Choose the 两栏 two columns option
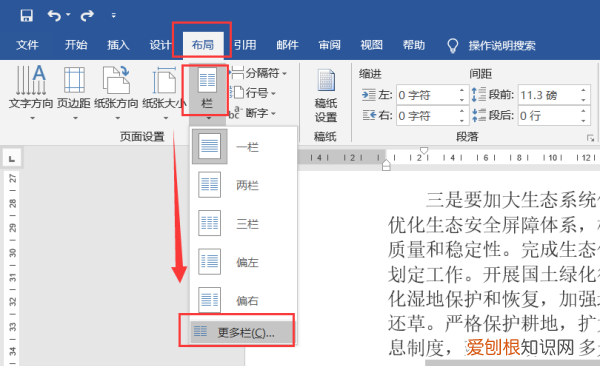Viewport: 600px width, 366px height. [244, 185]
